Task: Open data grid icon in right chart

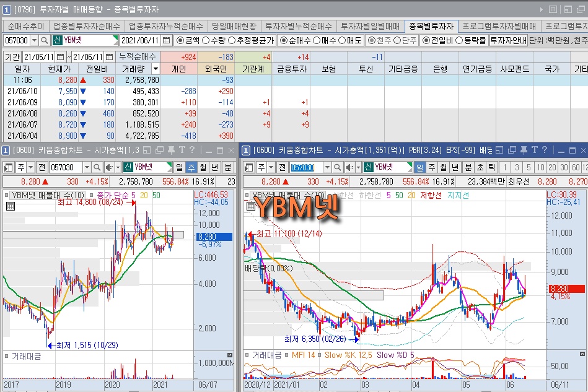Action: click(251, 206)
